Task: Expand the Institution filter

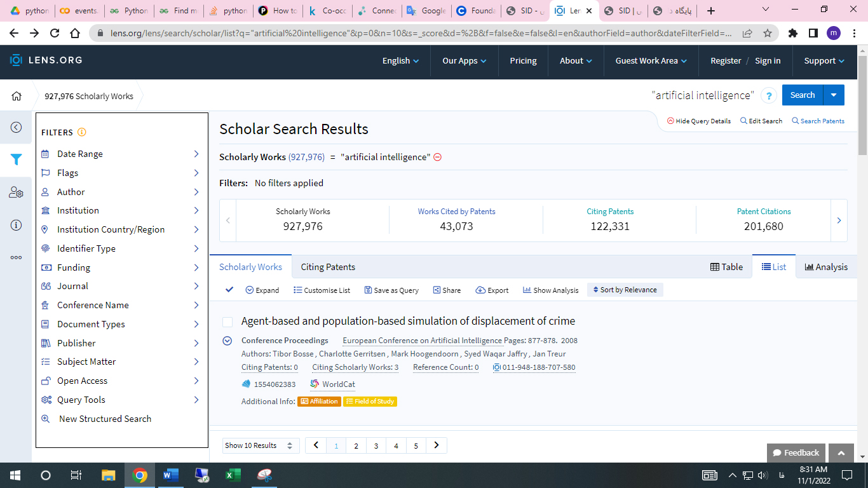Action: tap(121, 210)
